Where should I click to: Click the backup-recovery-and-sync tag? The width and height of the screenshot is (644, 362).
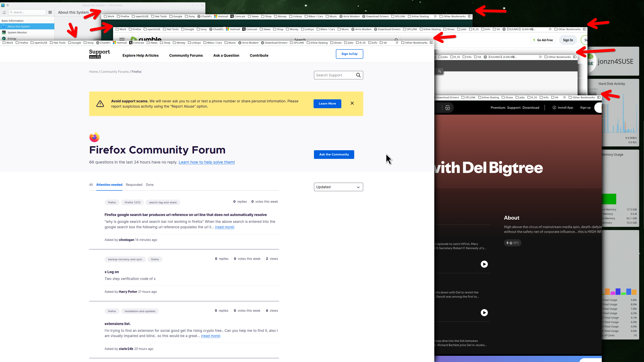coord(125,259)
